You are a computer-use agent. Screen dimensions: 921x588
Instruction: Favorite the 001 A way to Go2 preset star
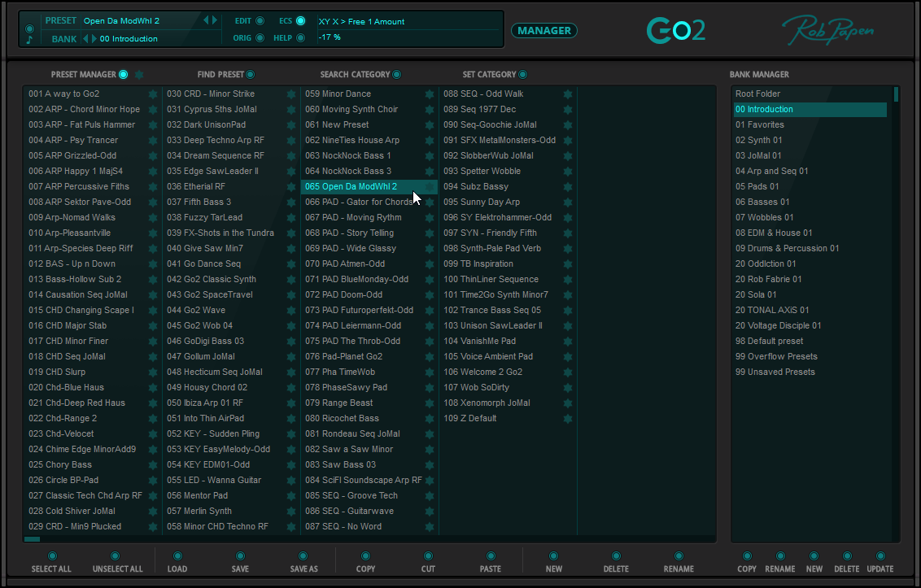point(153,94)
